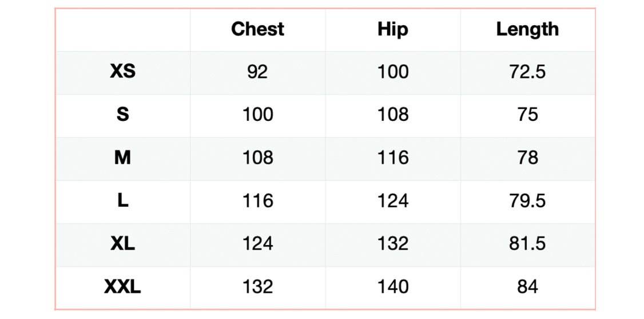Screen dimensions: 644x319
Task: Select the S size row label
Action: [x=122, y=115]
